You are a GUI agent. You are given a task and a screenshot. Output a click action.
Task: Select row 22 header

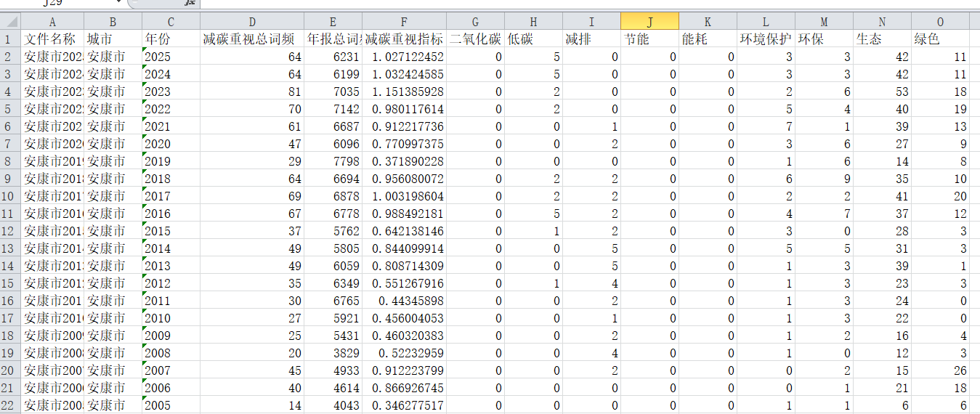10,405
